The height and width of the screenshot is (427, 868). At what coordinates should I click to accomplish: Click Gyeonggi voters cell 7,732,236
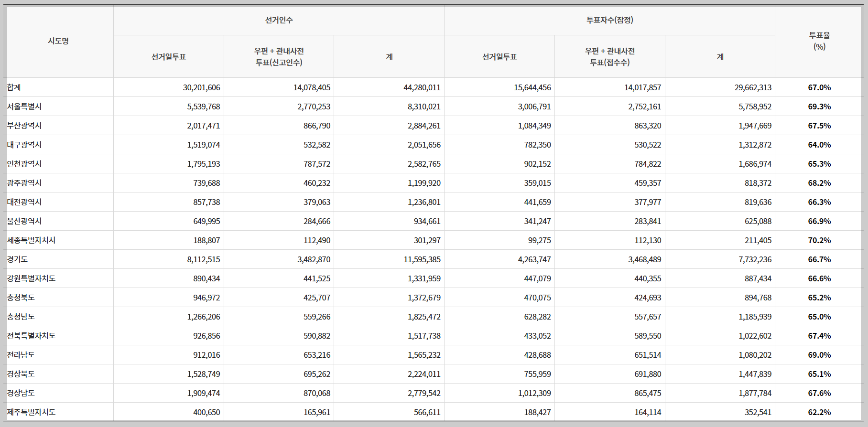[755, 259]
